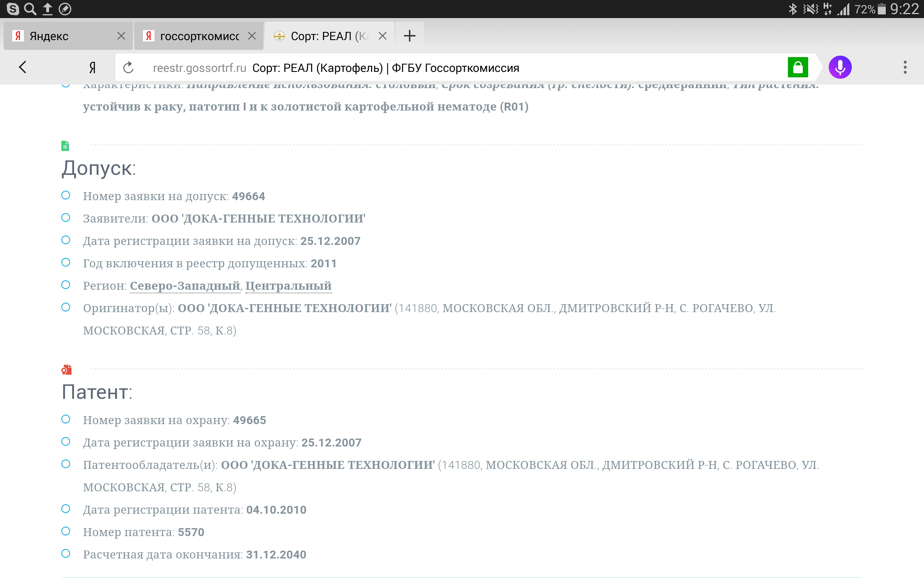Tap the upload arrow notification icon

tap(47, 9)
